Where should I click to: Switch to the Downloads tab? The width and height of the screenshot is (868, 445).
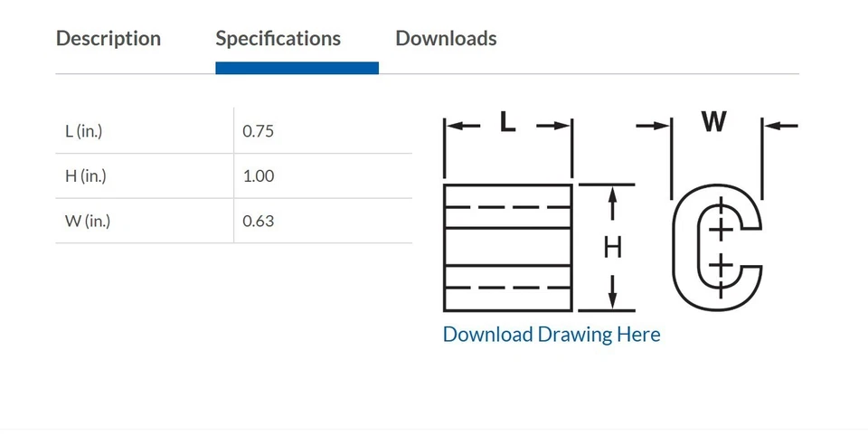(446, 39)
